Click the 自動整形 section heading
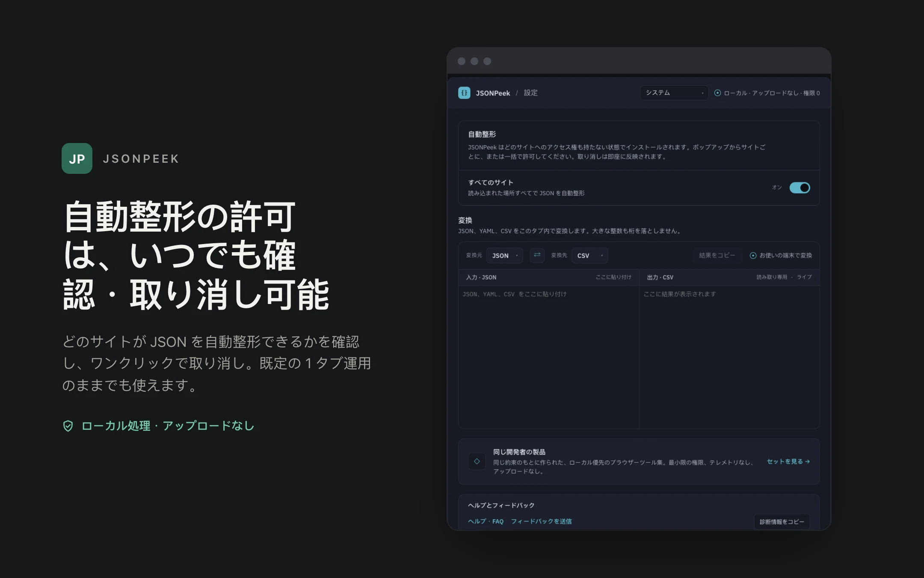924x578 pixels. [x=482, y=134]
